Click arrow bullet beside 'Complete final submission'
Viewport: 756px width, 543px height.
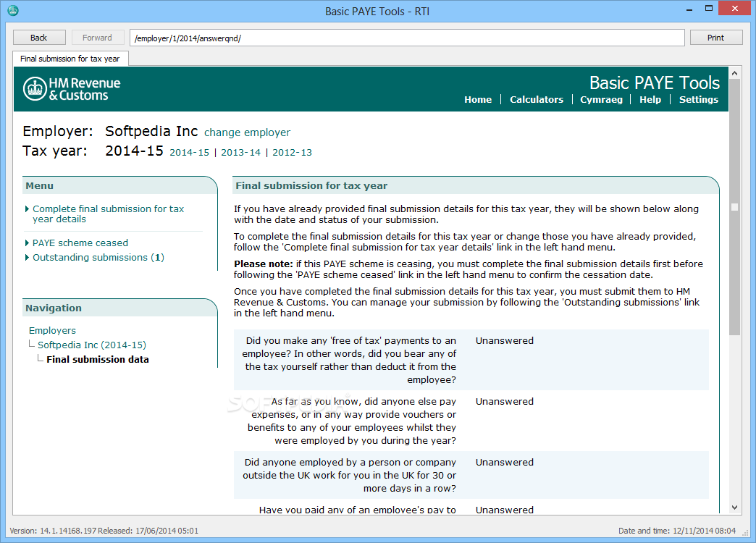tap(27, 209)
